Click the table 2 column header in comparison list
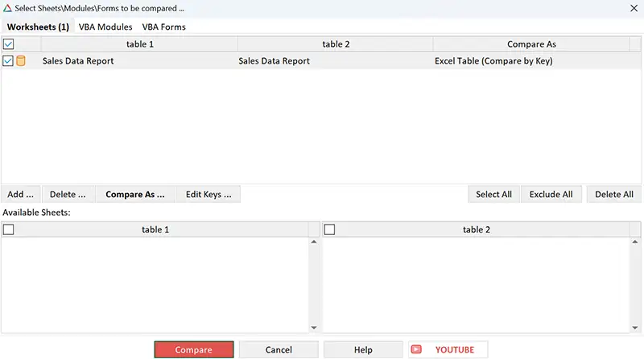This screenshot has height=359, width=644. [336, 44]
